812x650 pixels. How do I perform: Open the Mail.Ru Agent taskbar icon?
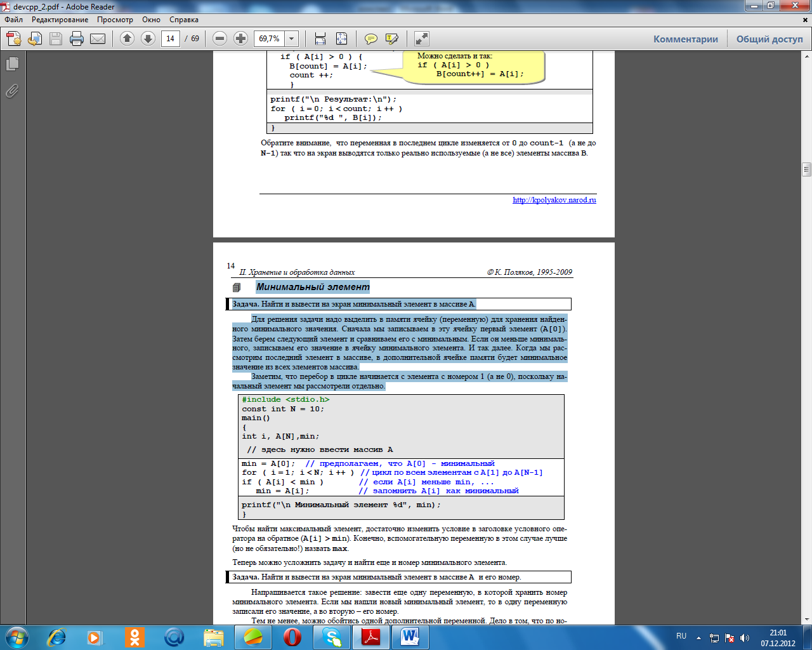(174, 637)
